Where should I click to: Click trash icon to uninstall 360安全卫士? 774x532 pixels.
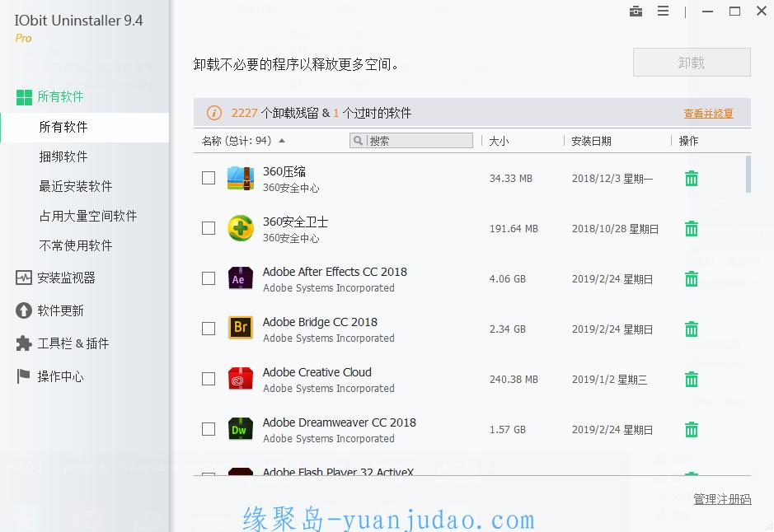point(692,229)
